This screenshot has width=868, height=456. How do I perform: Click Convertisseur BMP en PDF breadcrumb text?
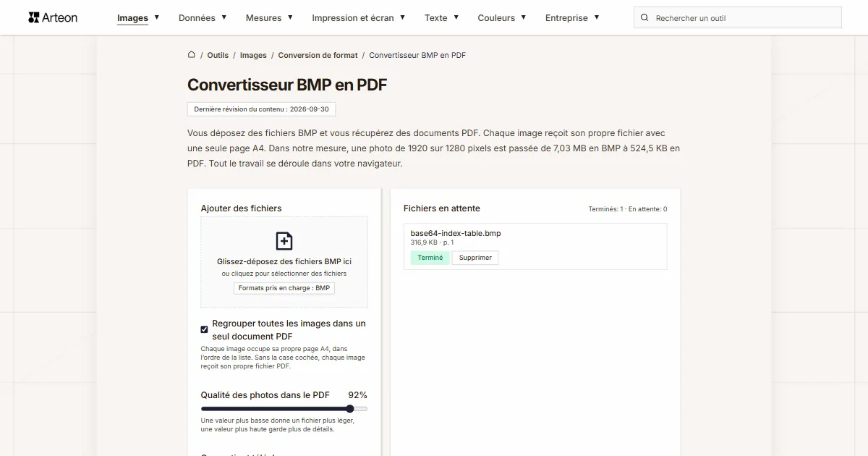[x=417, y=55]
